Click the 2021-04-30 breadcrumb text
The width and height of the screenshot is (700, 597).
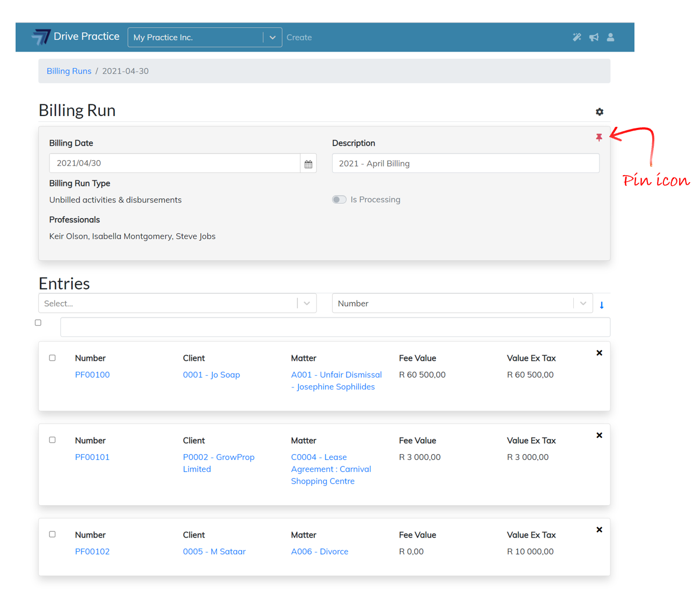pyautogui.click(x=125, y=71)
